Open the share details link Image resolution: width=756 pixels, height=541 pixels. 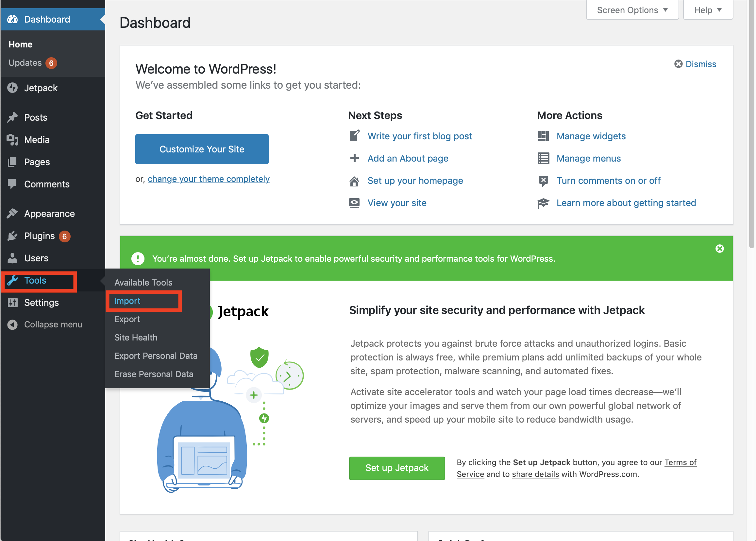coord(535,474)
